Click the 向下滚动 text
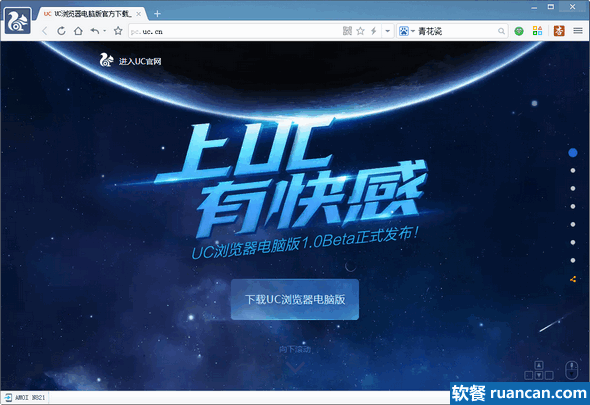The width and height of the screenshot is (590, 405). (295, 349)
